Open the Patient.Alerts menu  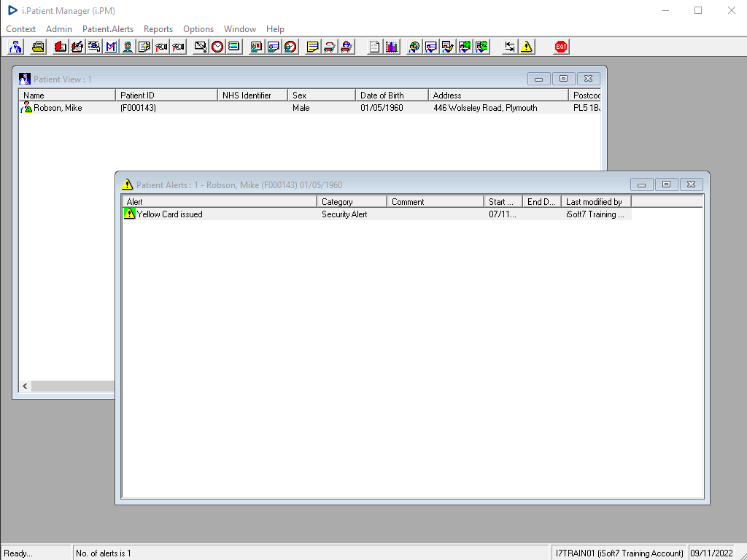(108, 29)
